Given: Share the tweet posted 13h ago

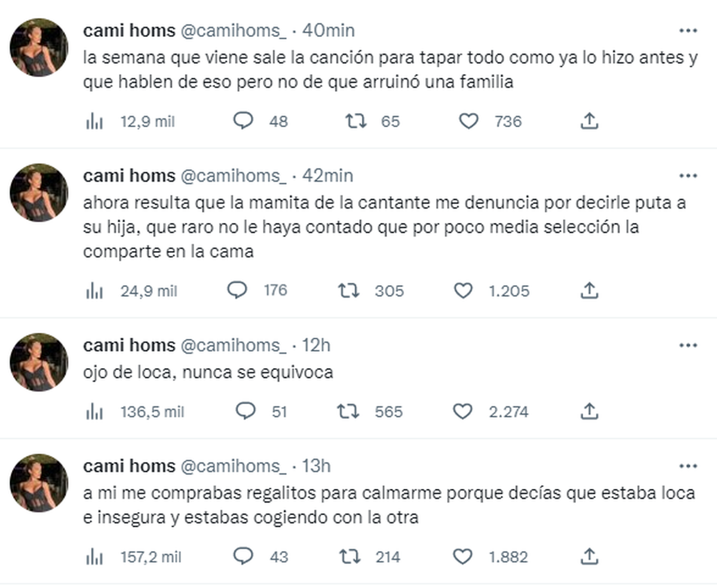Looking at the screenshot, I should (589, 557).
